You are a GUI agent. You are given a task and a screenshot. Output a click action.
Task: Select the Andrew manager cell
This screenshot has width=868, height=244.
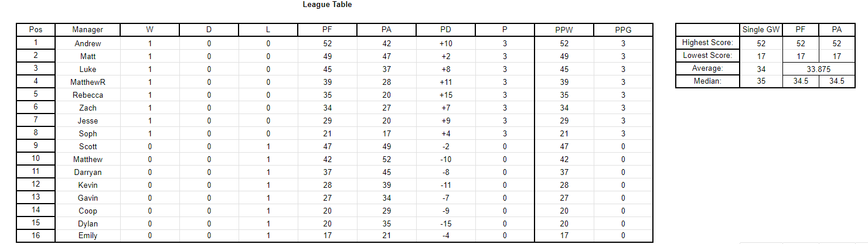pos(88,43)
